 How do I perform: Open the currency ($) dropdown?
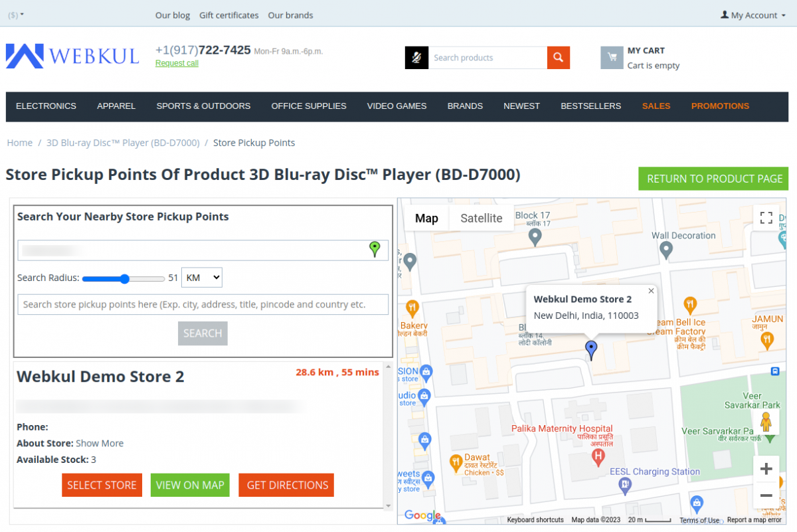[x=17, y=15]
